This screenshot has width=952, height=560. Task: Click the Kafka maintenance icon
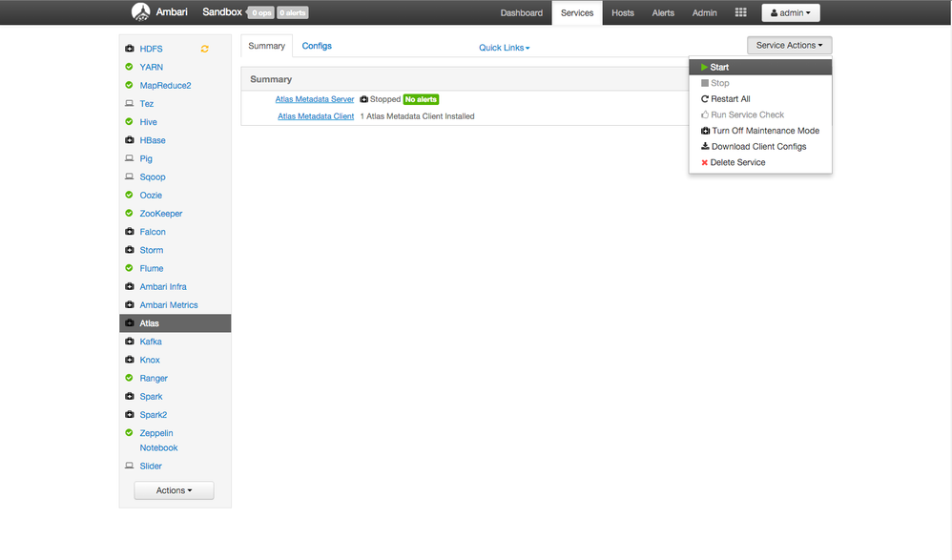[x=130, y=342]
